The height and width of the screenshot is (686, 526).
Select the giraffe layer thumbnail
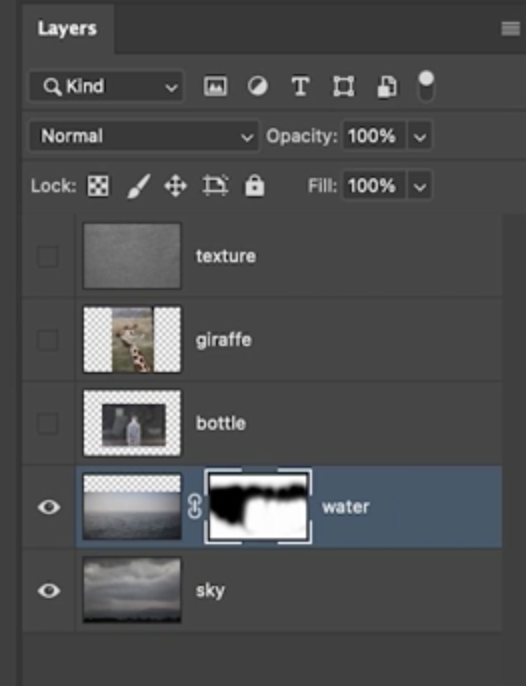(132, 340)
